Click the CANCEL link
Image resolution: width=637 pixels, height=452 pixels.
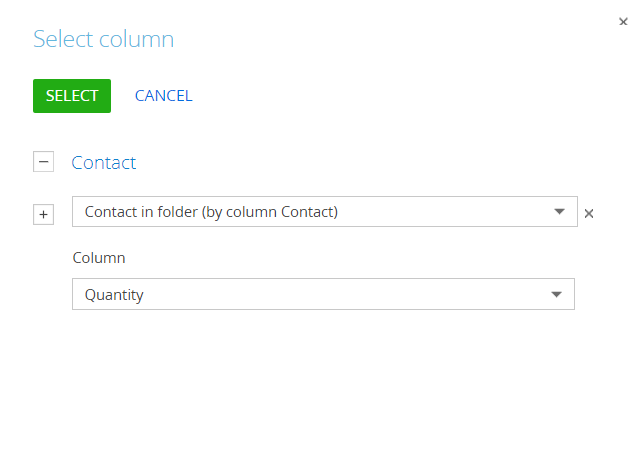click(x=164, y=96)
